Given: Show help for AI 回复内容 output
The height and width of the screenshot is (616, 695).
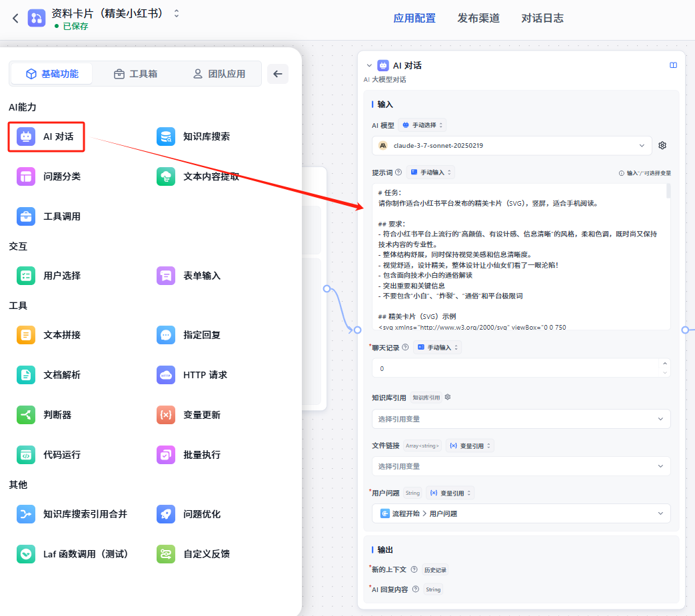Looking at the screenshot, I should point(416,589).
